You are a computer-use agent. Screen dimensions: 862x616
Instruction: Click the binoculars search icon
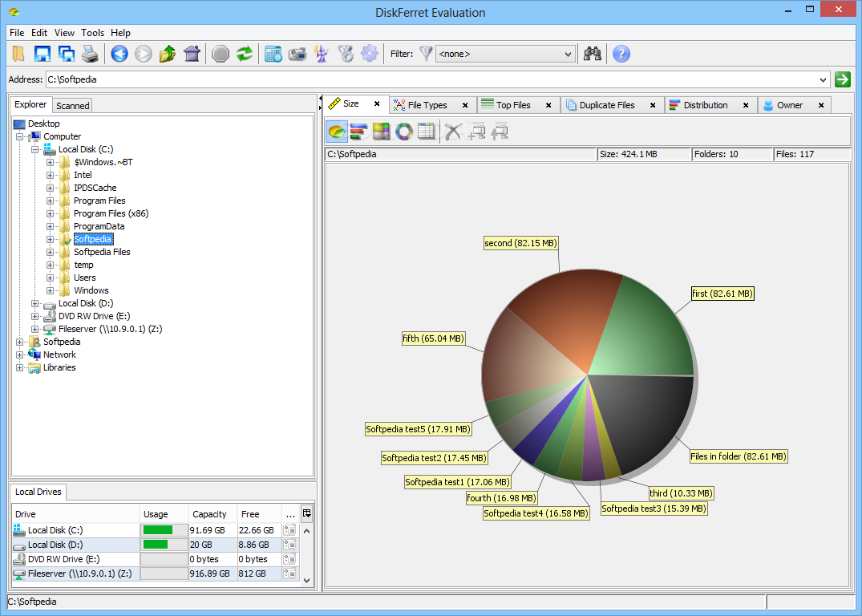593,54
